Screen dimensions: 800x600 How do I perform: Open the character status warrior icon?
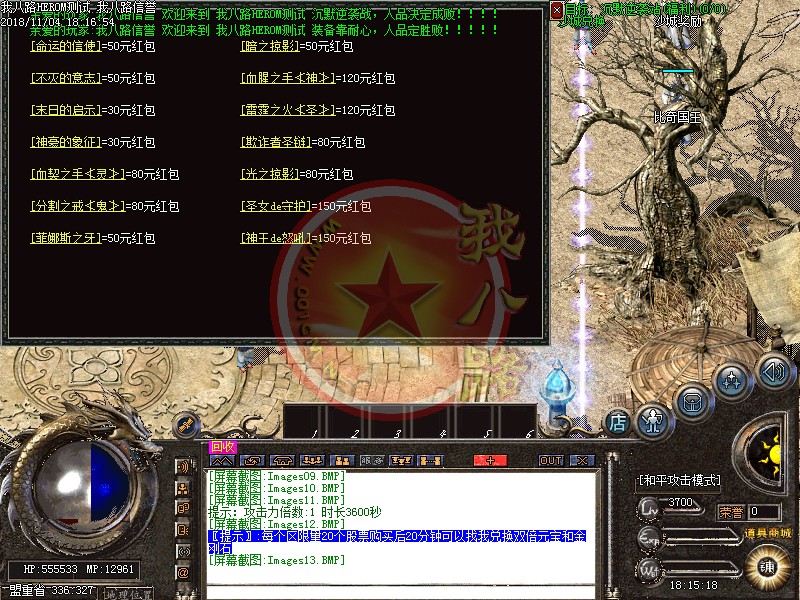coord(654,422)
